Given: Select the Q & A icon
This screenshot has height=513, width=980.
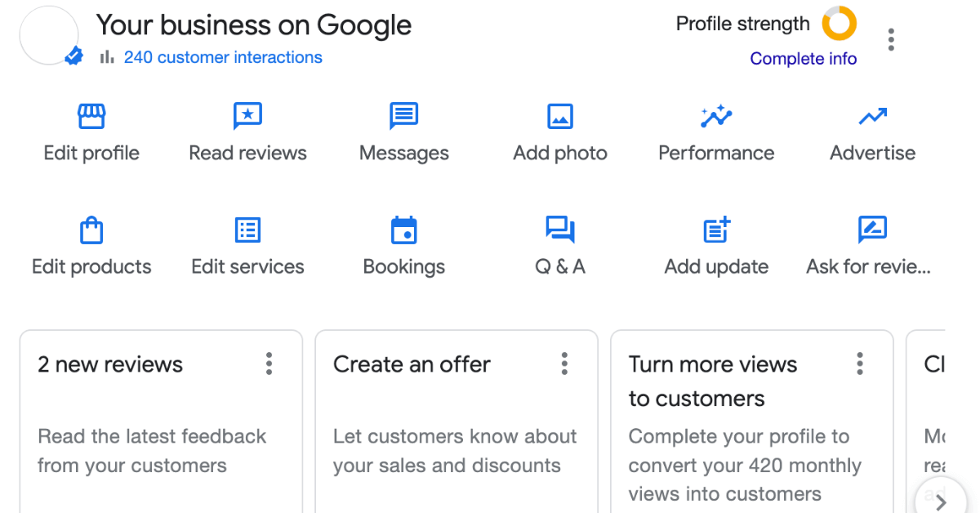Looking at the screenshot, I should pyautogui.click(x=559, y=230).
